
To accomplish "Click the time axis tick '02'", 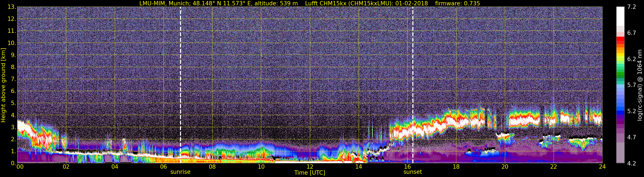I will click(x=66, y=167).
